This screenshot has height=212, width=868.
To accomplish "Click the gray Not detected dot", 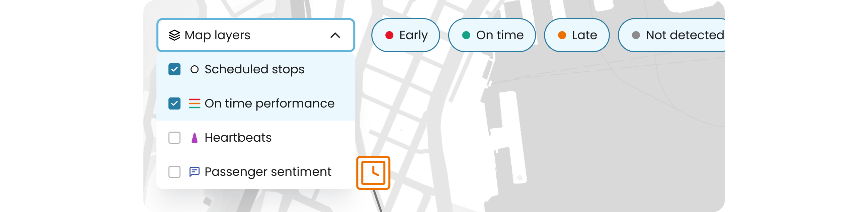I will (635, 36).
